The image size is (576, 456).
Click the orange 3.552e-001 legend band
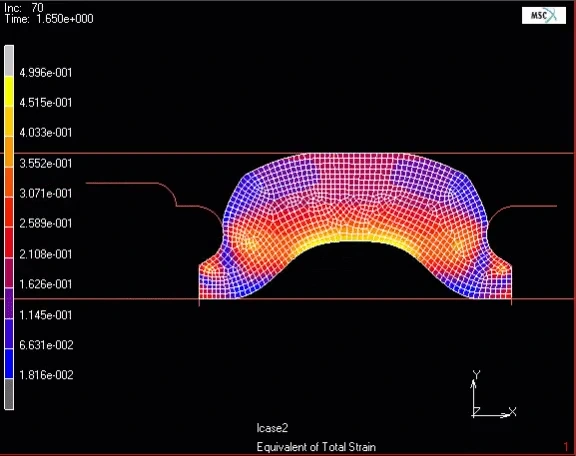point(9,152)
